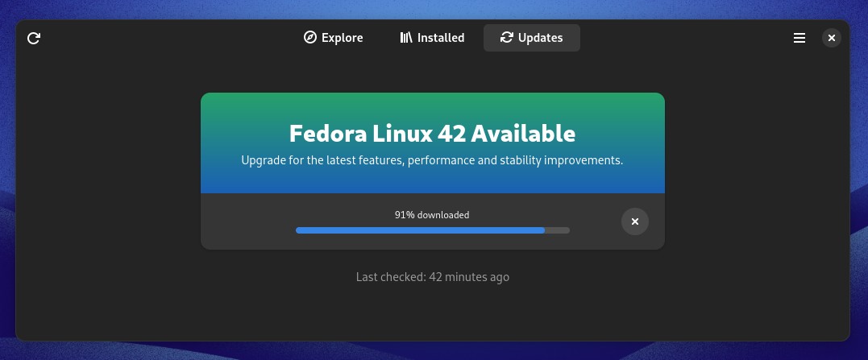Click the upgrade description subtitle text

coord(432,160)
